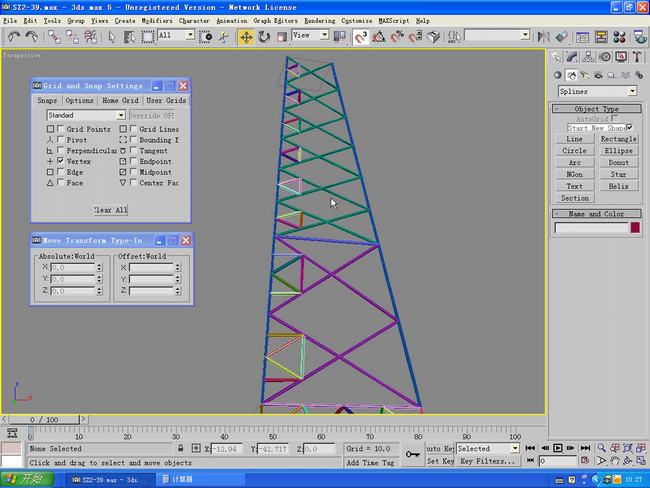This screenshot has height=488, width=650.
Task: Choose the Select Object arrow tool
Action: click(112, 37)
